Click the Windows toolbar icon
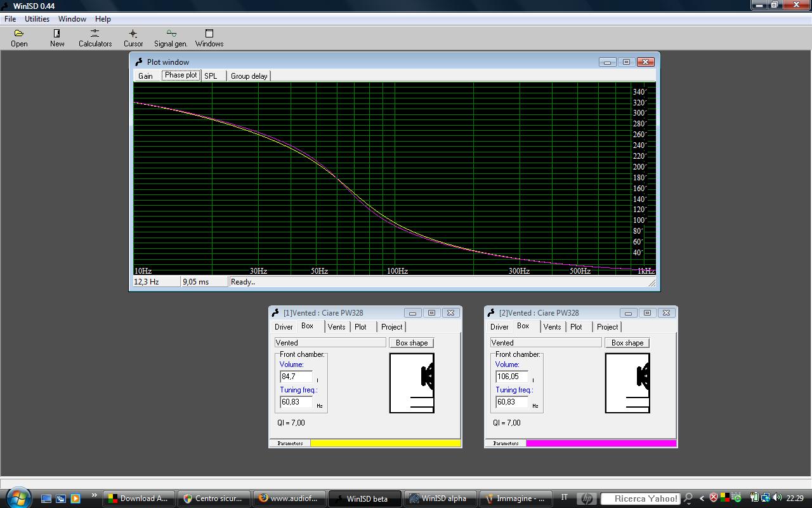Screen dimensions: 812x508 [x=209, y=37]
